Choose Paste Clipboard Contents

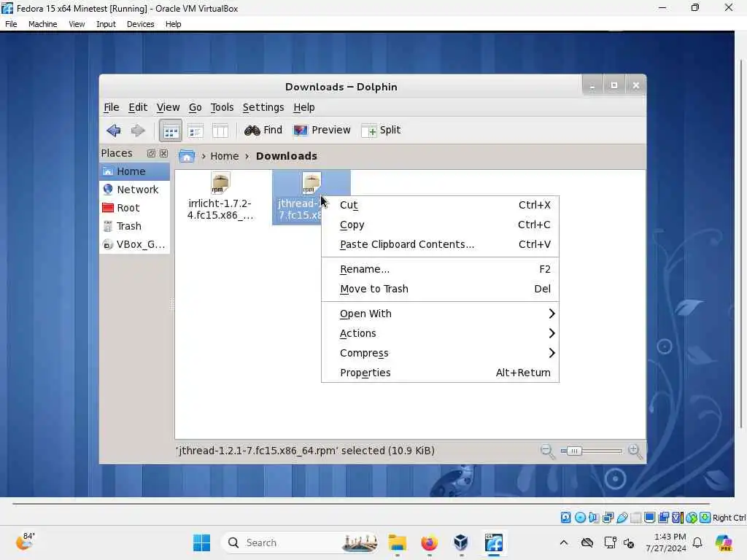(x=440, y=244)
